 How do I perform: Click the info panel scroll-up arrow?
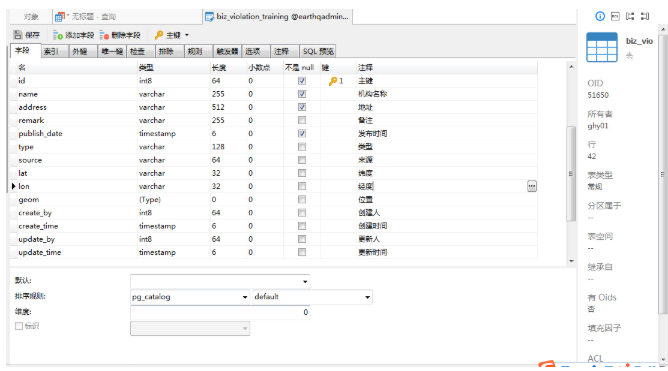coord(663,29)
